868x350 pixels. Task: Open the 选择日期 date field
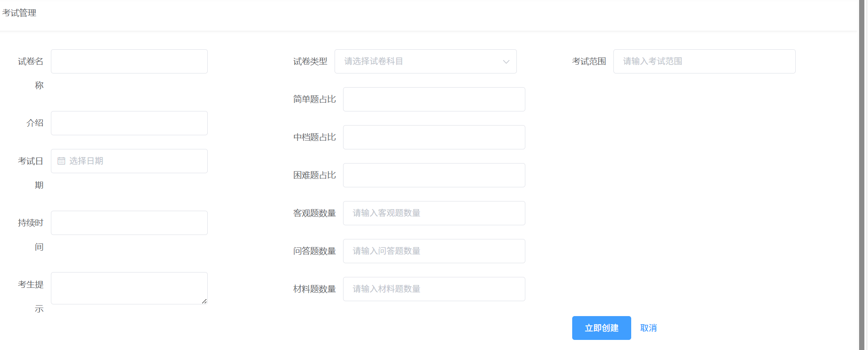[x=129, y=161]
